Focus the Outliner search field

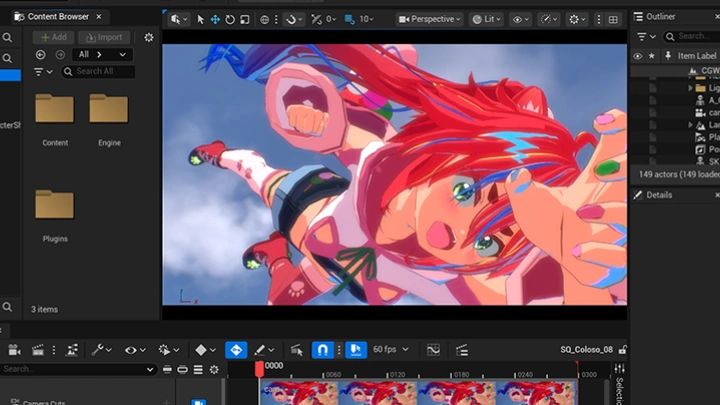coord(692,36)
